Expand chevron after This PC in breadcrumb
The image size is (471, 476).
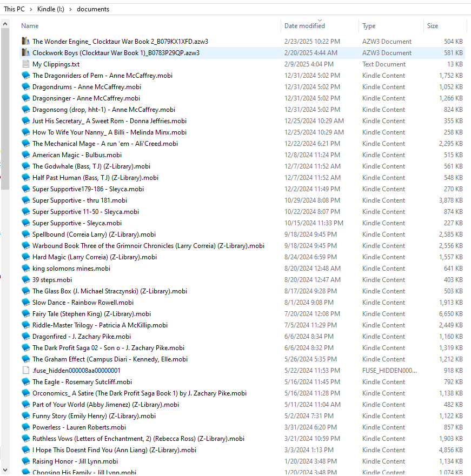[x=31, y=9]
